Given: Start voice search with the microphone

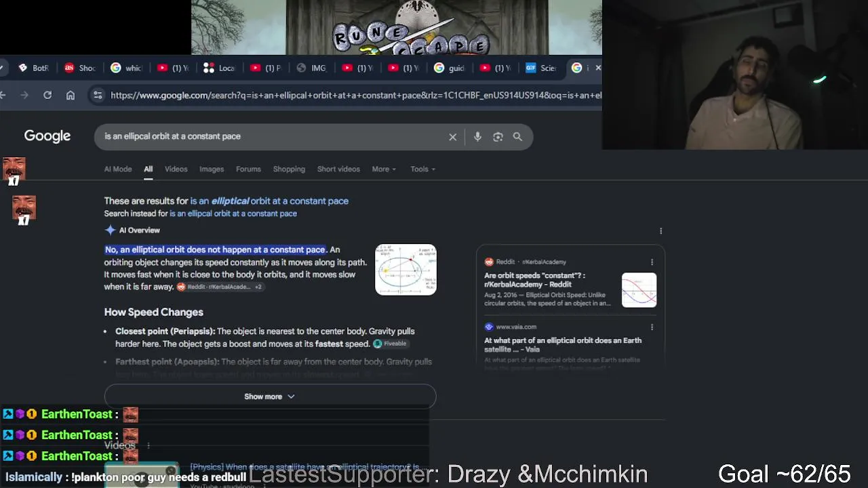Looking at the screenshot, I should (x=477, y=137).
